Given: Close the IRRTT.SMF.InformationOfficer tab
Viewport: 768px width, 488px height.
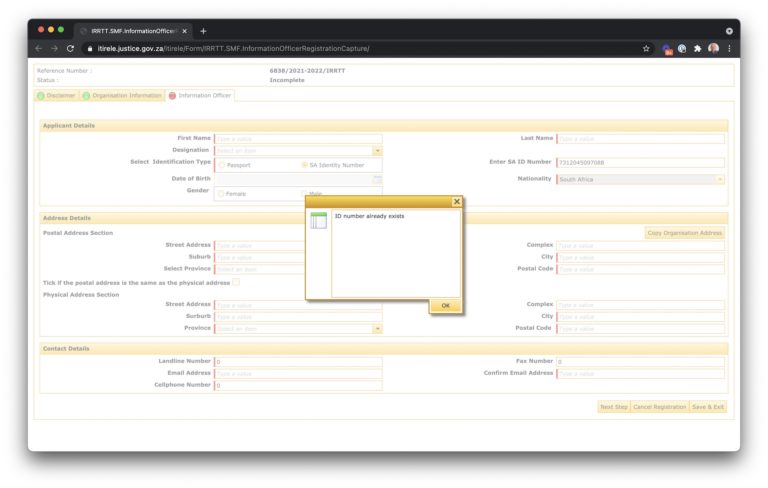Looking at the screenshot, I should (x=185, y=31).
